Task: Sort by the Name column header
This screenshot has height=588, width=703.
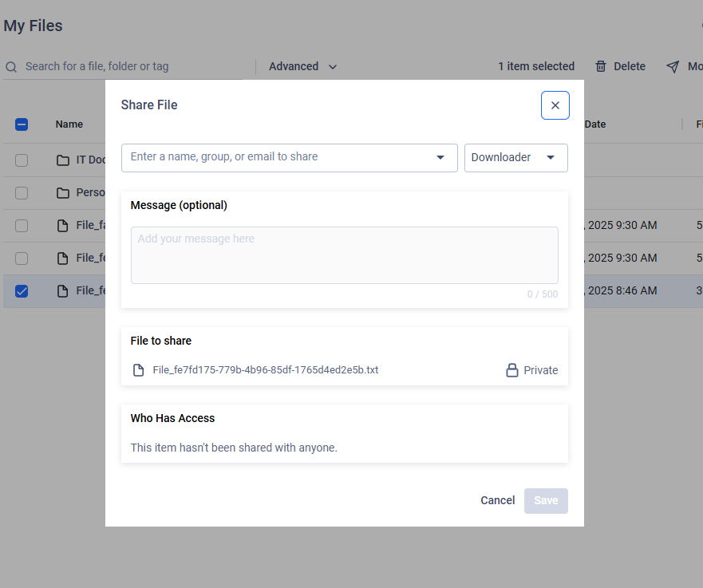Action: 69,124
